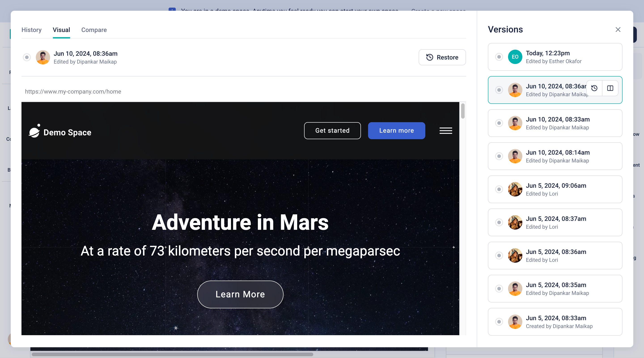The image size is (644, 358).
Task: Click compare split-view icon on selected version
Action: click(x=610, y=88)
